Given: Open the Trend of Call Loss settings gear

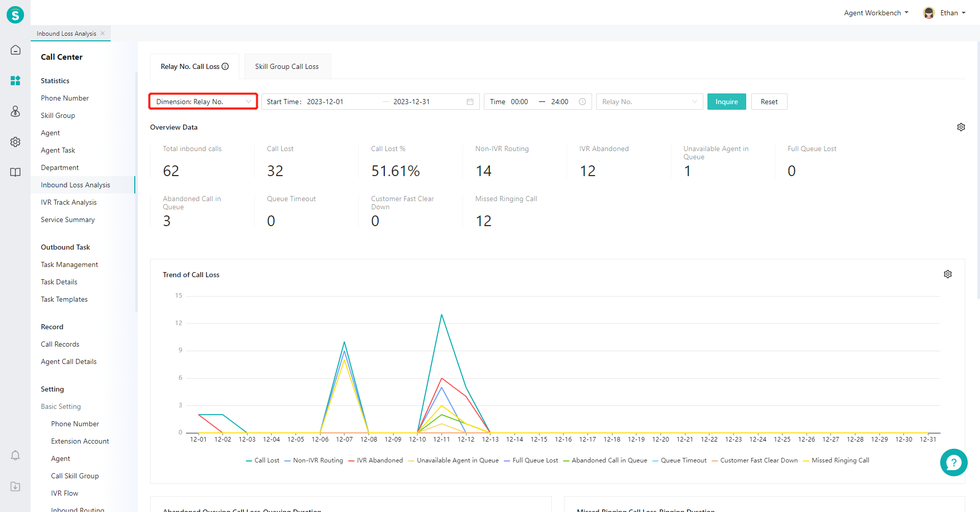Looking at the screenshot, I should coord(948,274).
